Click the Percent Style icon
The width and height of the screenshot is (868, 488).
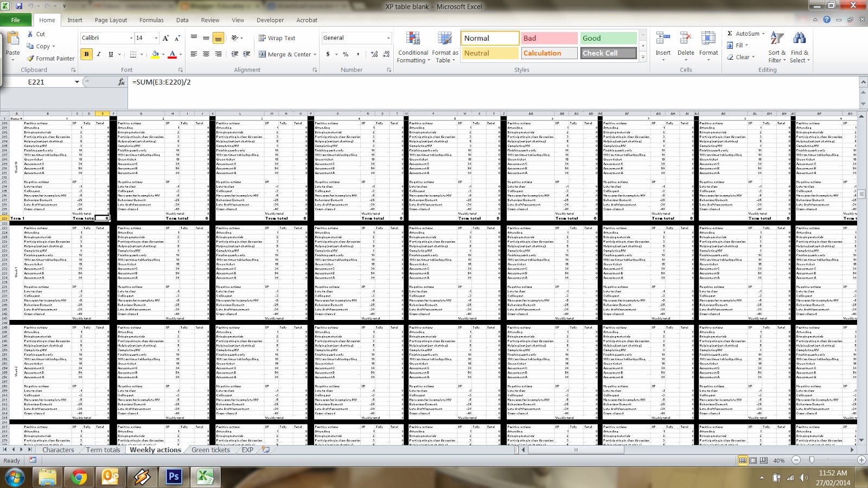pyautogui.click(x=346, y=54)
